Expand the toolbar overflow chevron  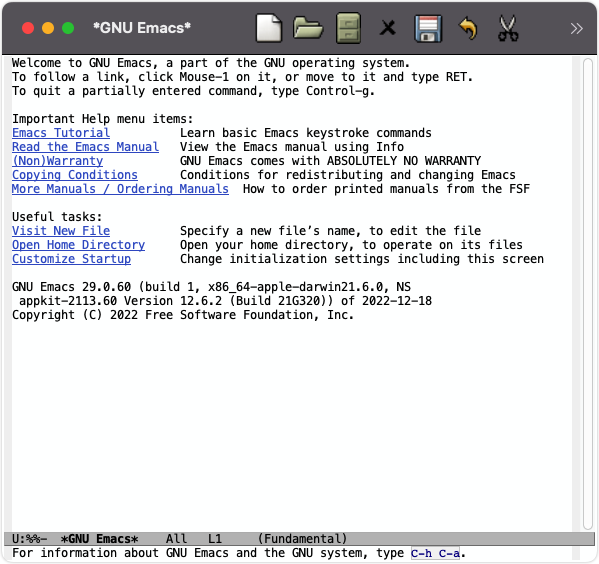point(576,28)
